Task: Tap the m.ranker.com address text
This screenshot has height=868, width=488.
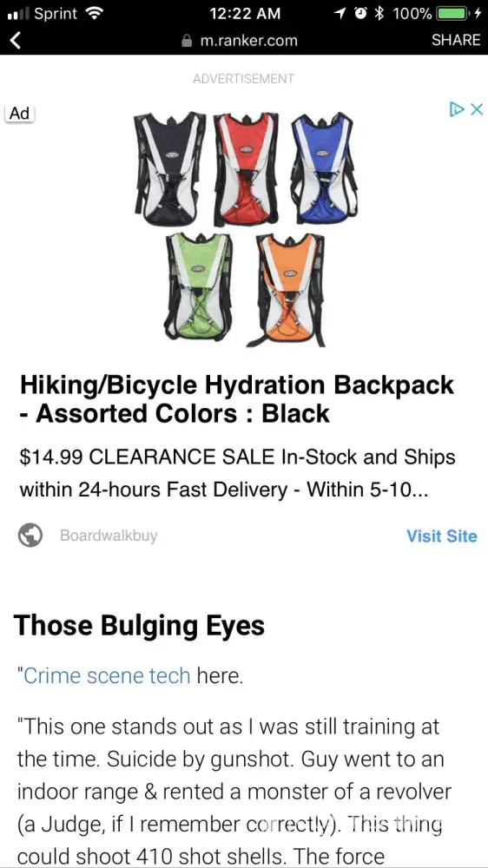Action: 248,41
